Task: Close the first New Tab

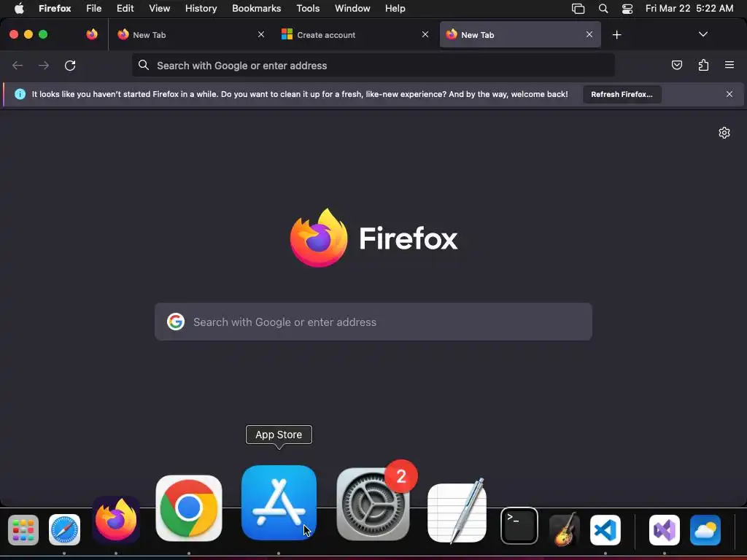Action: [260, 34]
